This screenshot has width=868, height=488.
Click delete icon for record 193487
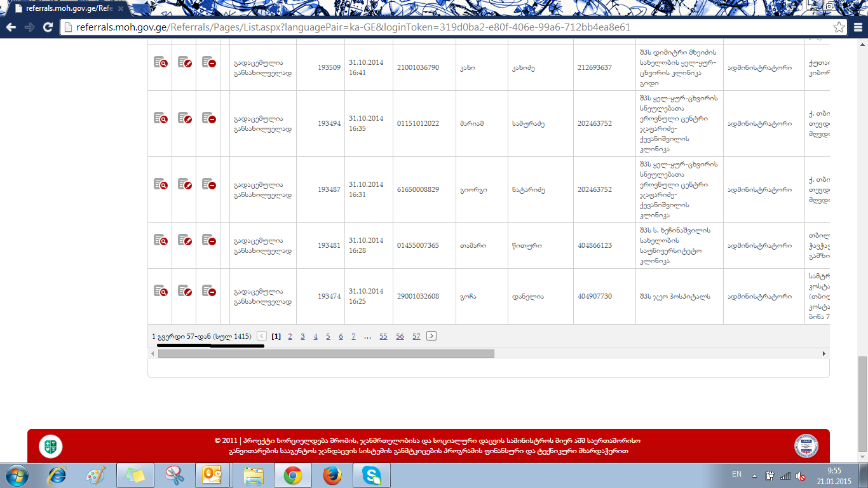click(208, 184)
